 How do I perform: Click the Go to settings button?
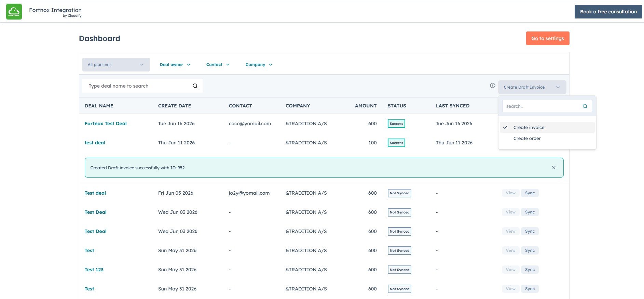pyautogui.click(x=547, y=38)
